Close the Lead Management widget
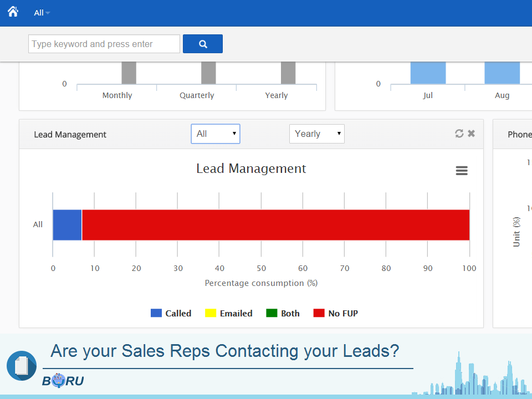Screen dimensions: 532x399 (x=471, y=134)
